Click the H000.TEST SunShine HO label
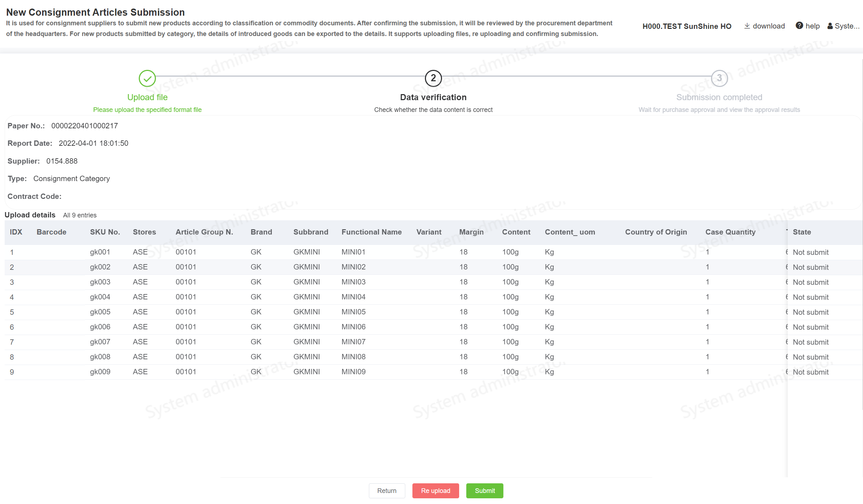 pyautogui.click(x=687, y=26)
